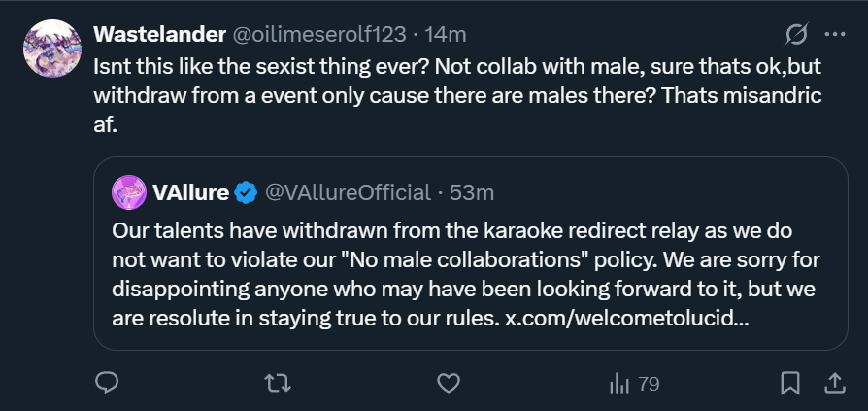Image resolution: width=868 pixels, height=411 pixels.
Task: Open the @oilimeserolf123 handle link
Action: click(x=318, y=35)
